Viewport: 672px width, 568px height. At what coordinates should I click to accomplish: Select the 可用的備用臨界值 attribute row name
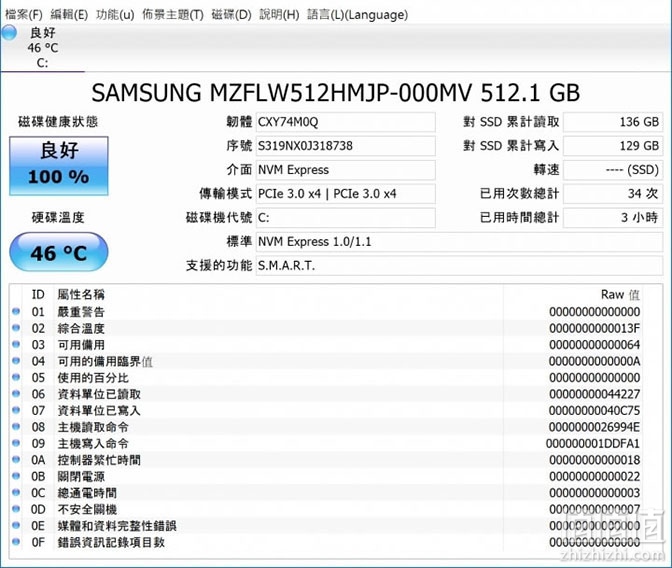105,361
